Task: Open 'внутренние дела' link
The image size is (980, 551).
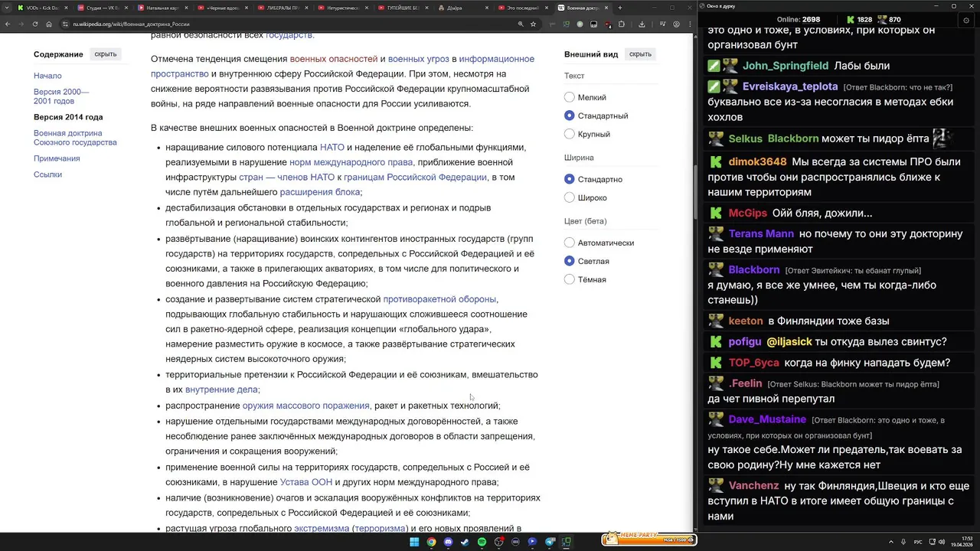Action: coord(221,390)
